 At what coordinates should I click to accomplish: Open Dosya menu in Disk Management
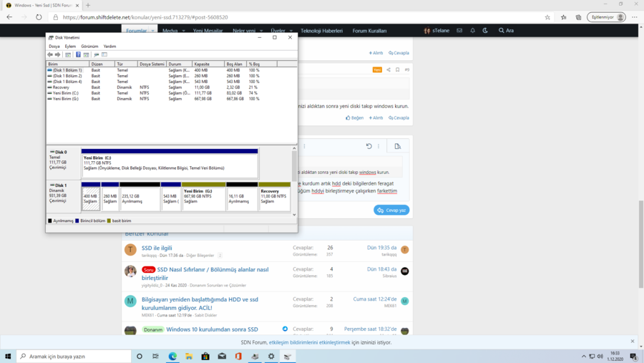tap(54, 47)
